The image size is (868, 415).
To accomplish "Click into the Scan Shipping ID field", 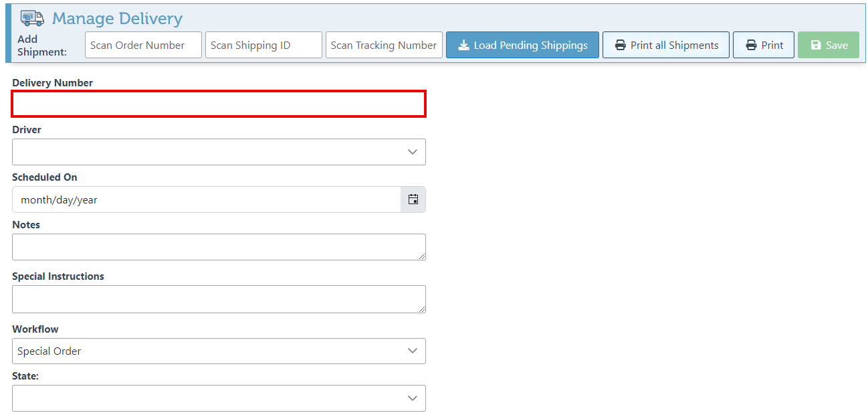I will (x=263, y=46).
